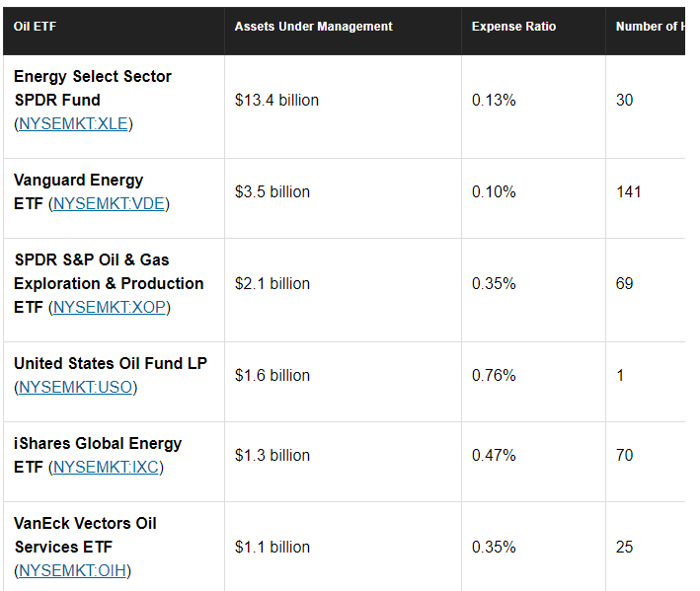Click the NYSEMKT:USO ticker link

76,387
